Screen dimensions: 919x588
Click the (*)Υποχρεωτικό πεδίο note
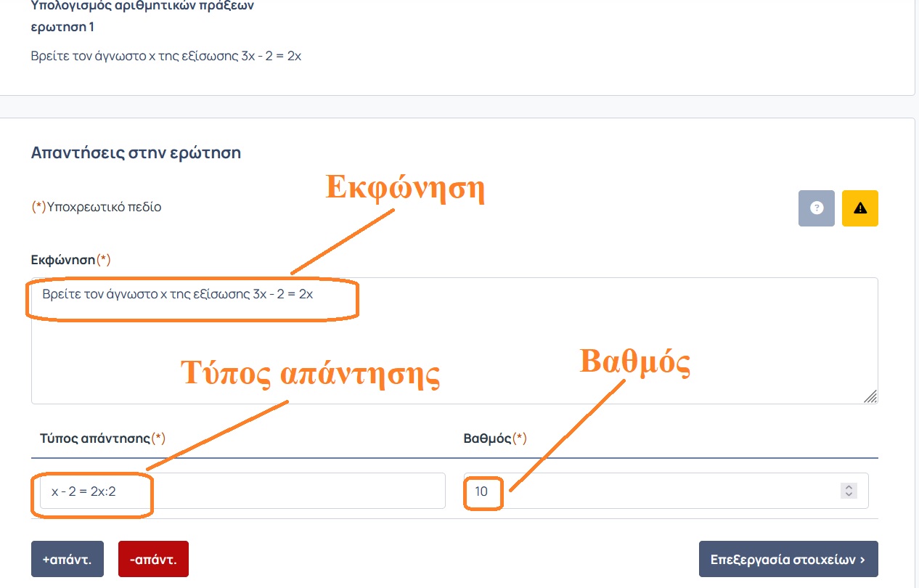pyautogui.click(x=97, y=207)
